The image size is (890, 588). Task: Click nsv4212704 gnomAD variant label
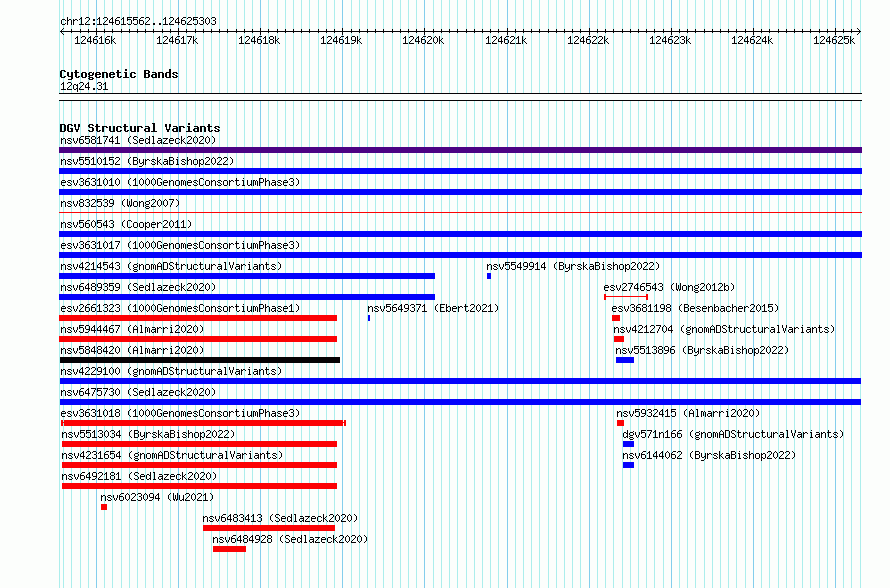(724, 329)
